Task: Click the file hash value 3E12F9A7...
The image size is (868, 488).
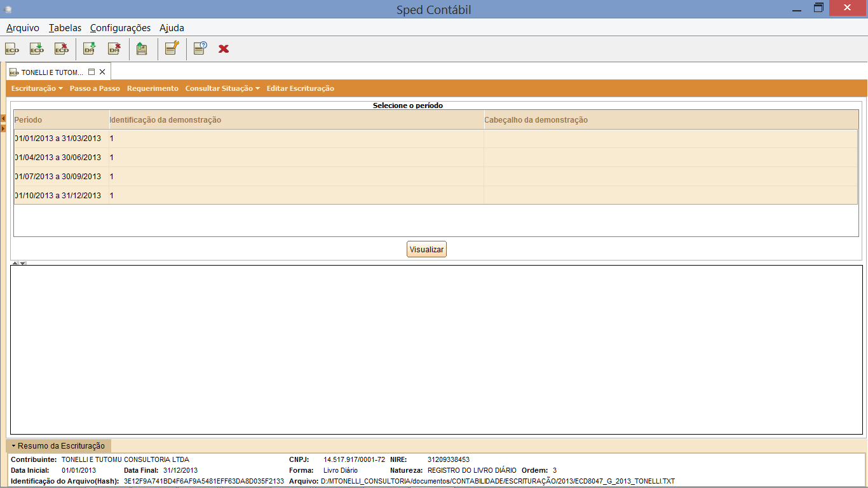Action: click(x=204, y=481)
